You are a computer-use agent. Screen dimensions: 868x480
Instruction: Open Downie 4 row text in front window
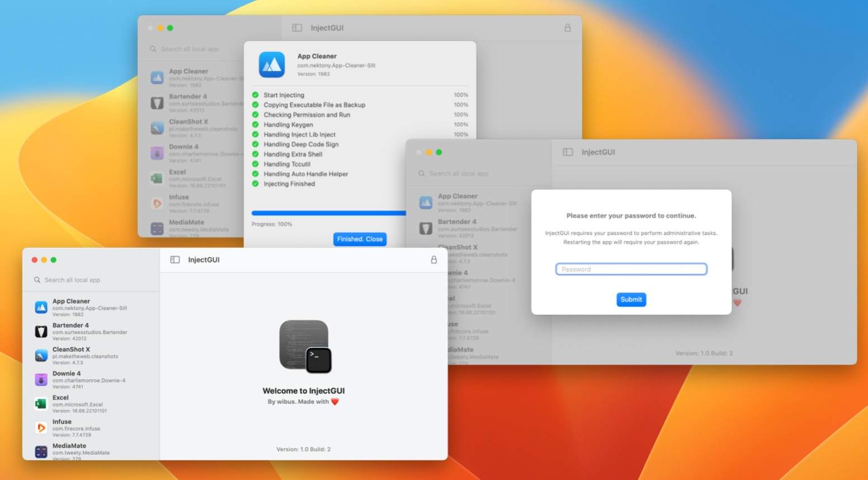tap(89, 380)
